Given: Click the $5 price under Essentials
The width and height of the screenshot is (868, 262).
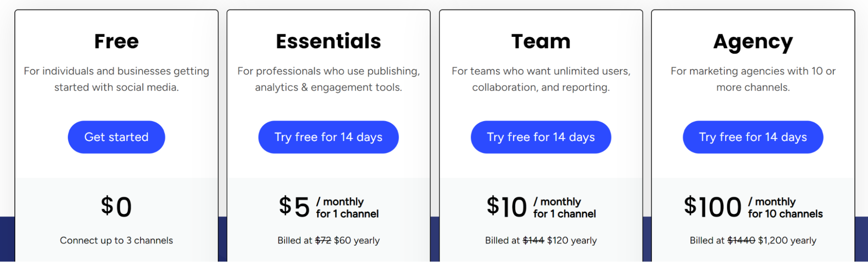Looking at the screenshot, I should coord(293,207).
